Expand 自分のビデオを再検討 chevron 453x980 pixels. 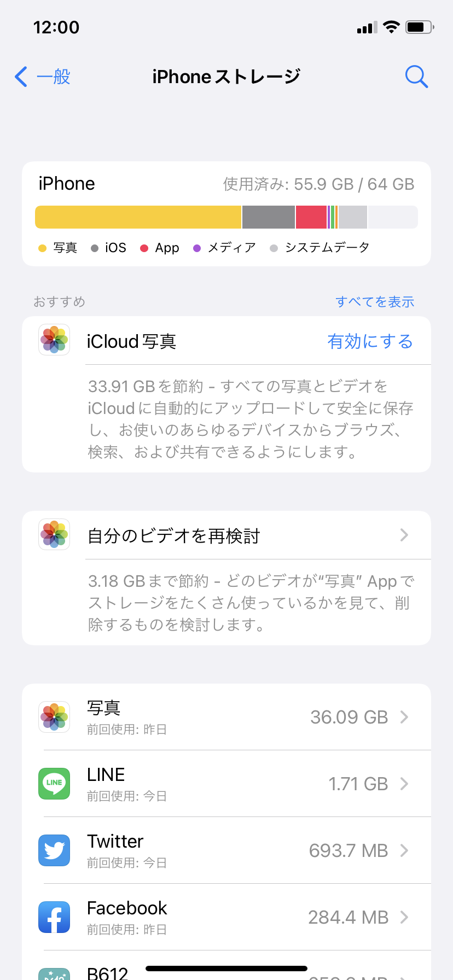404,535
